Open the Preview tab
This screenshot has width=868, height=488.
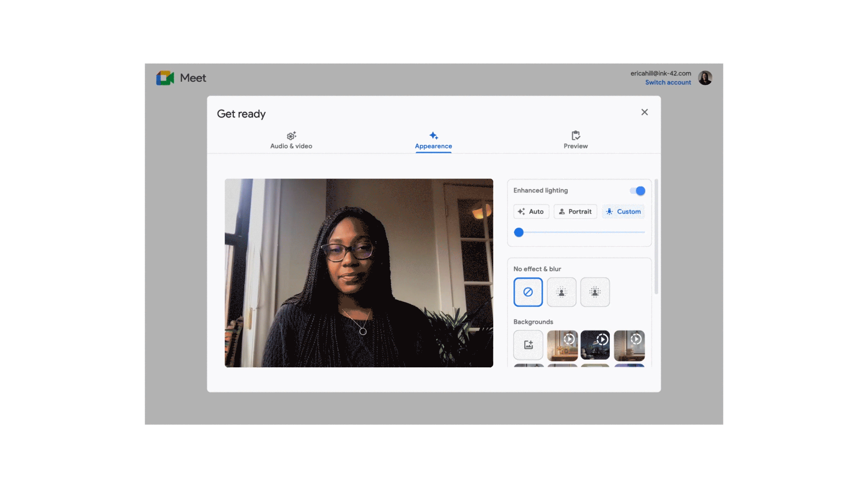[x=576, y=141]
